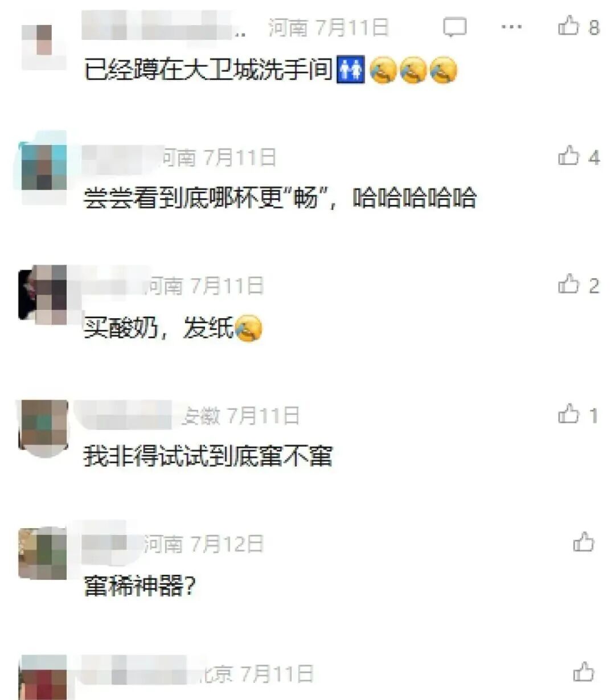Screen dimensions: 615x700
Task: Open avatar beside 尝尝看到底哪杯更畅 comment
Action: click(43, 165)
